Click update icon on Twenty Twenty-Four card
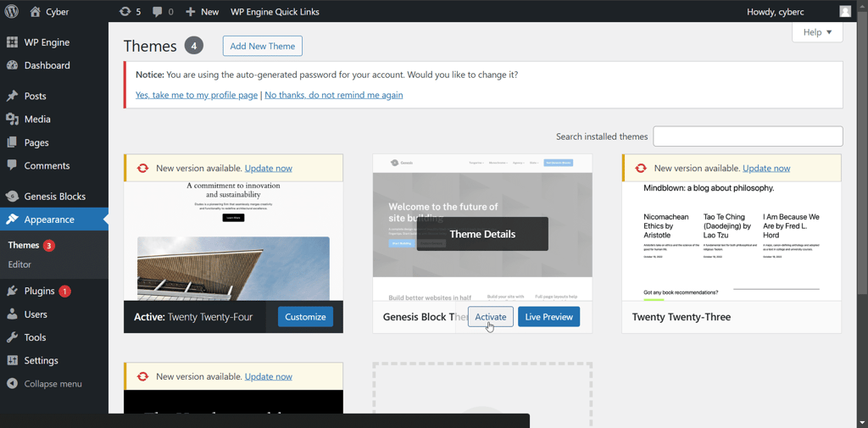 coord(142,169)
